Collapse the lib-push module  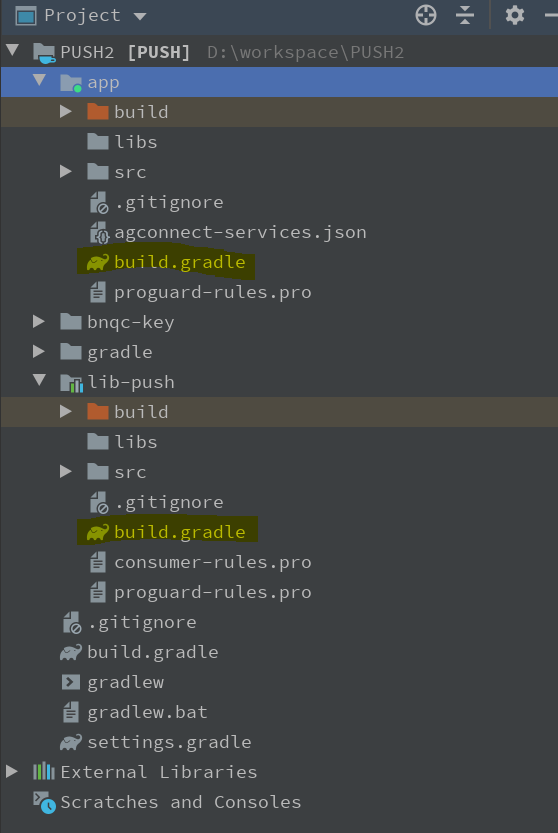pos(39,380)
